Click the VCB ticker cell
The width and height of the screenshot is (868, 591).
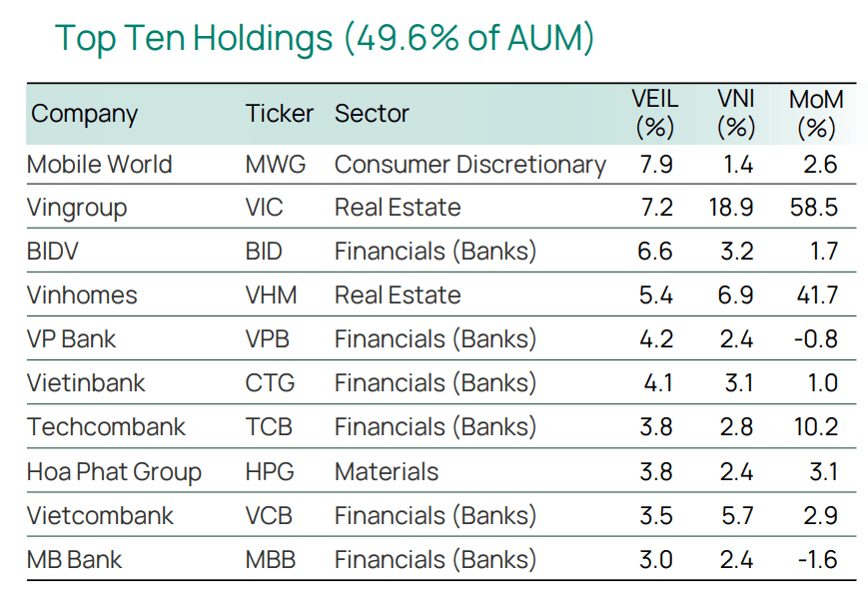[269, 516]
